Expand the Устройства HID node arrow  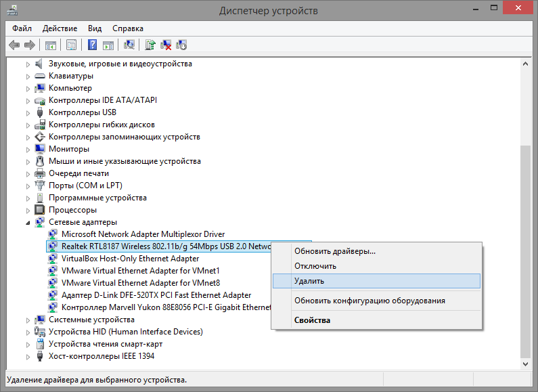(28, 332)
